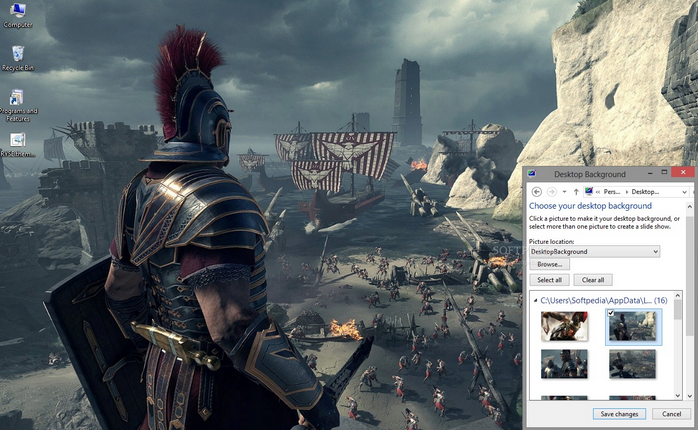Click the 'Desktop...' breadcrumb in address bar

645,192
